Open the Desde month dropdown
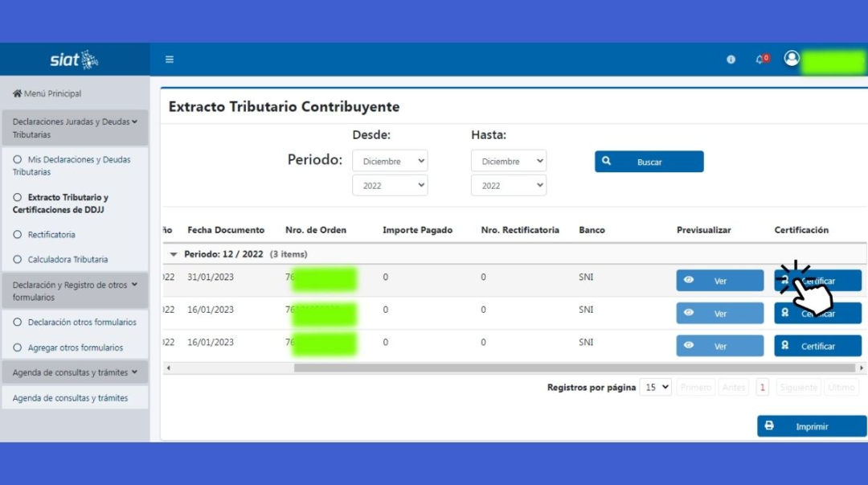This screenshot has width=868, height=485. pos(390,162)
